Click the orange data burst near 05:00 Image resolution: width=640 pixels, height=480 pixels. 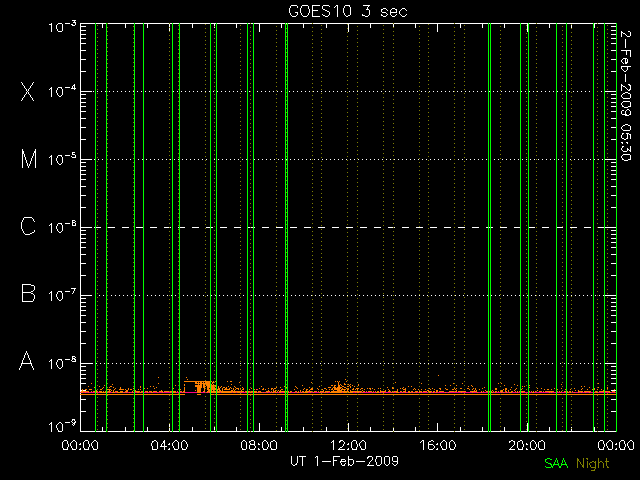[x=199, y=387]
